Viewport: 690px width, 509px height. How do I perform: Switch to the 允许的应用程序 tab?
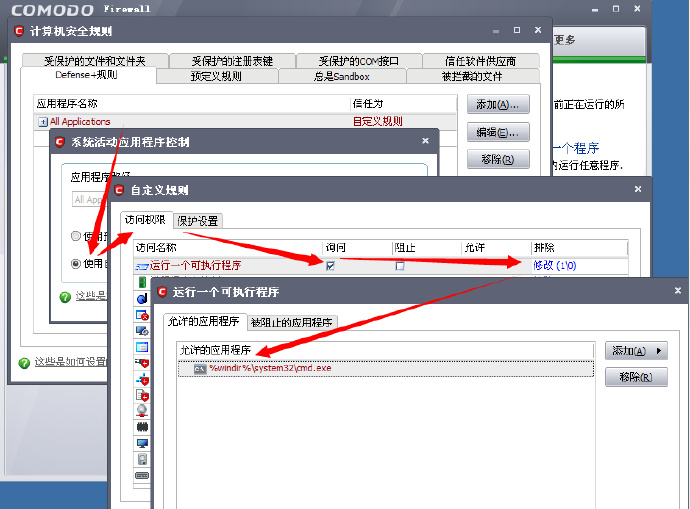coord(204,321)
